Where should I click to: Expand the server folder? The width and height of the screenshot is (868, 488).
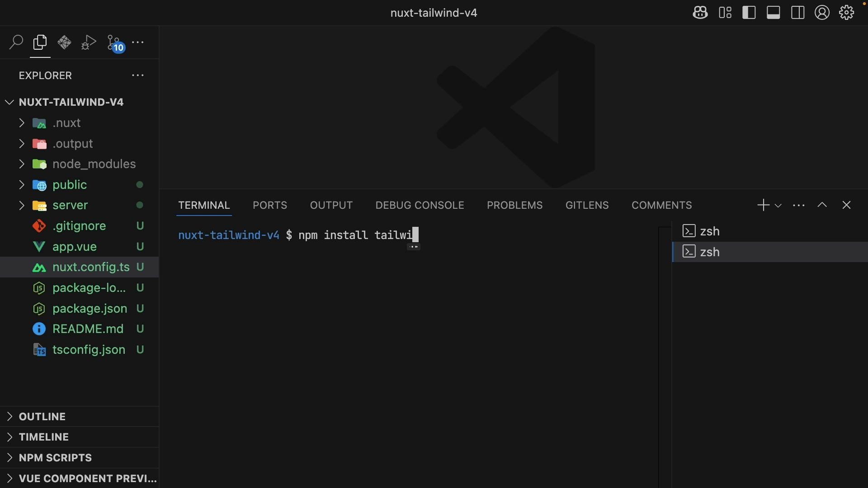click(x=21, y=205)
